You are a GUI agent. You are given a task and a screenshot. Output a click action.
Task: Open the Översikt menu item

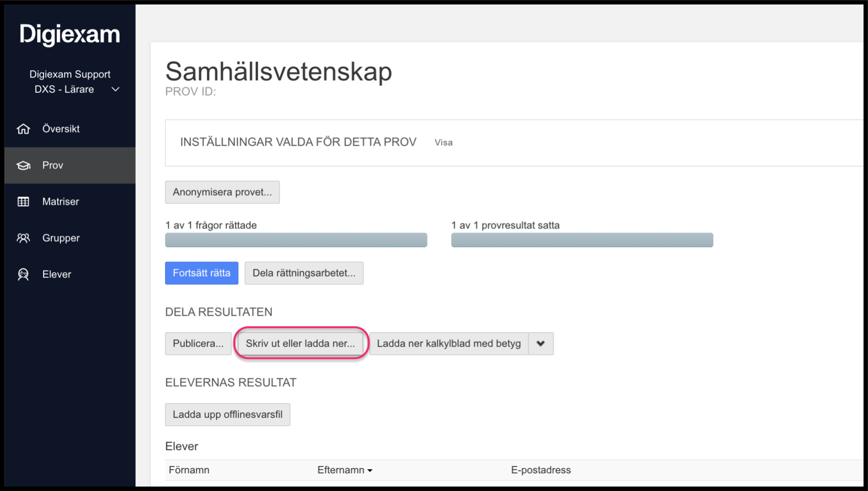click(70, 129)
